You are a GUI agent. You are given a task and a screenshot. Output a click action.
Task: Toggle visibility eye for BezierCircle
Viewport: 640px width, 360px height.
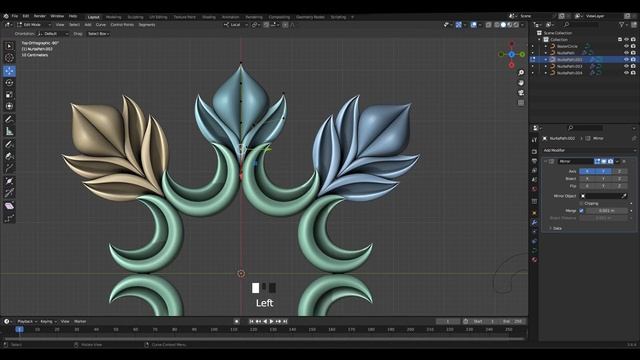click(626, 46)
